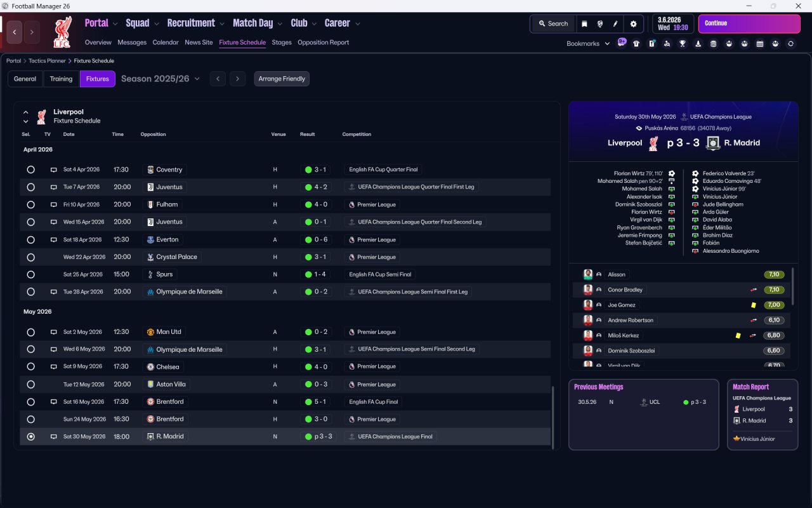Open the Bookmarks dropdown
The image size is (812, 508).
pyautogui.click(x=588, y=44)
